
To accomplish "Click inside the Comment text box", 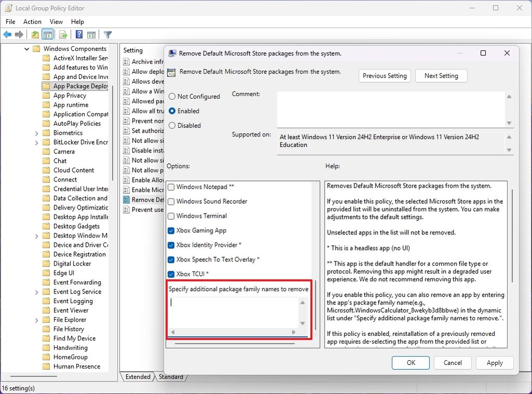I will pos(391,109).
